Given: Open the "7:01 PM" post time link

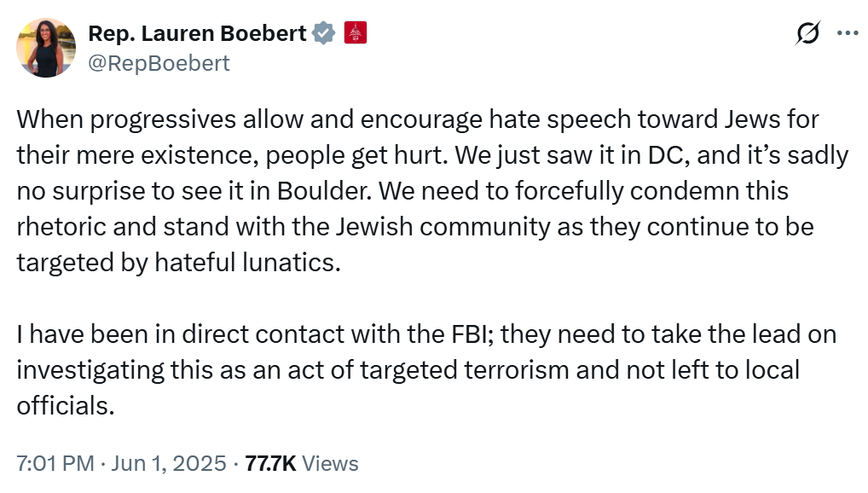Looking at the screenshot, I should tap(55, 463).
